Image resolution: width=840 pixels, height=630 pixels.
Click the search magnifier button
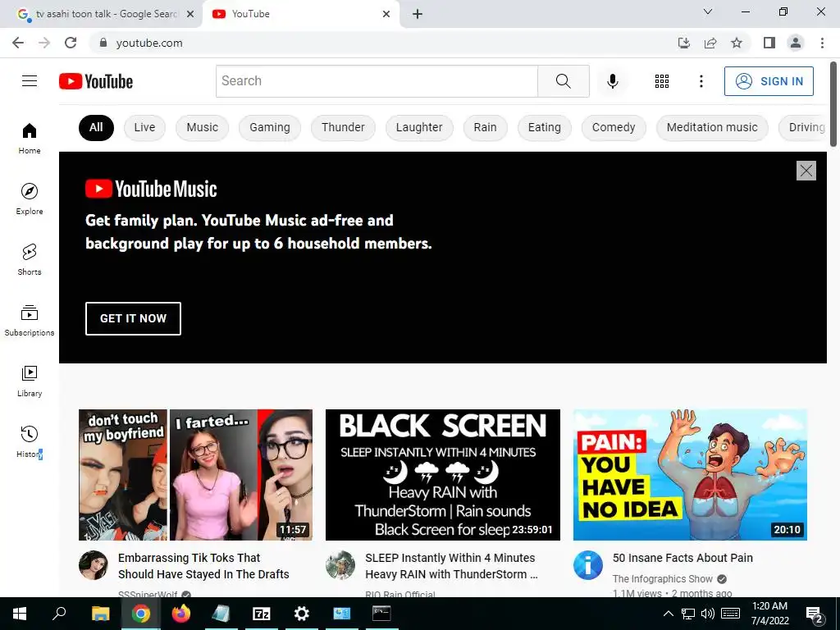[x=563, y=81]
